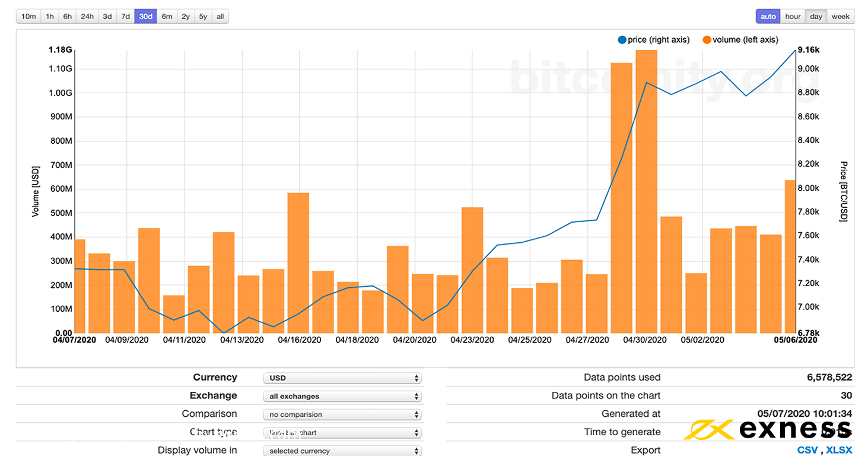Switch chart range to 1h
The height and width of the screenshot is (456, 868).
[50, 17]
